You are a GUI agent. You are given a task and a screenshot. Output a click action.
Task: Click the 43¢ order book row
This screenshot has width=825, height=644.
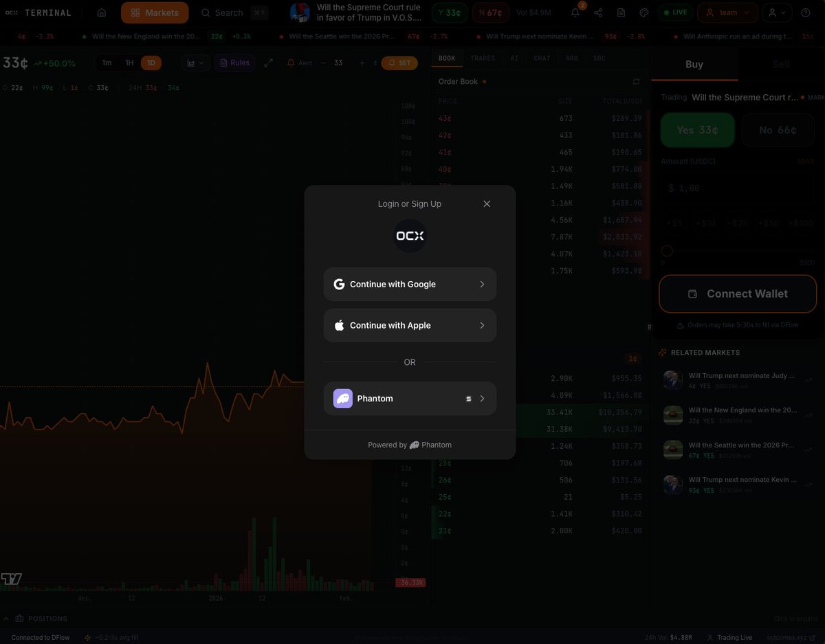pyautogui.click(x=540, y=118)
